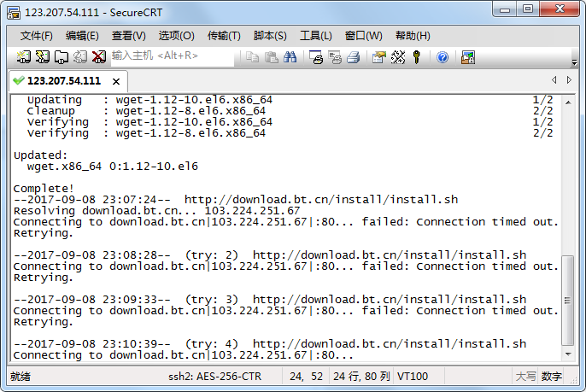
Task: Maximize the SecureCRT window
Action: [528, 9]
